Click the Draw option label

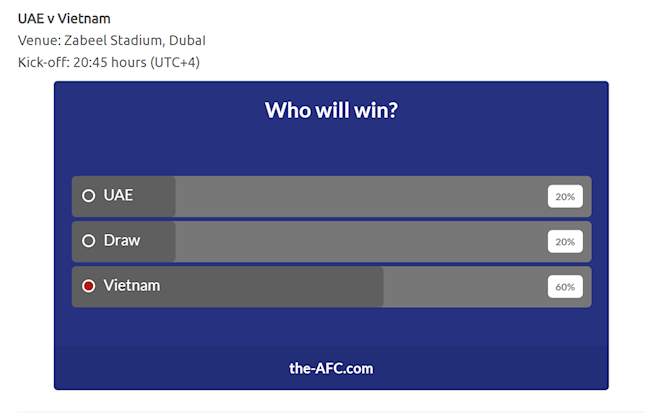coord(122,241)
